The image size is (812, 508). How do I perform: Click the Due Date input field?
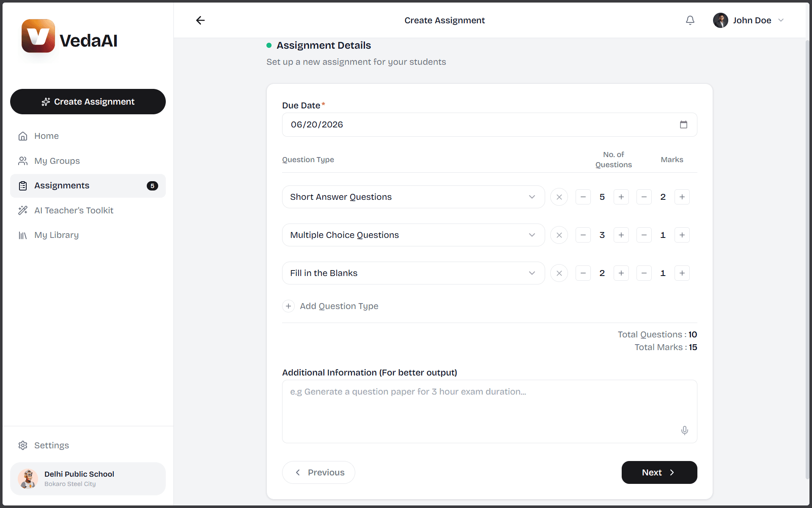pyautogui.click(x=489, y=124)
